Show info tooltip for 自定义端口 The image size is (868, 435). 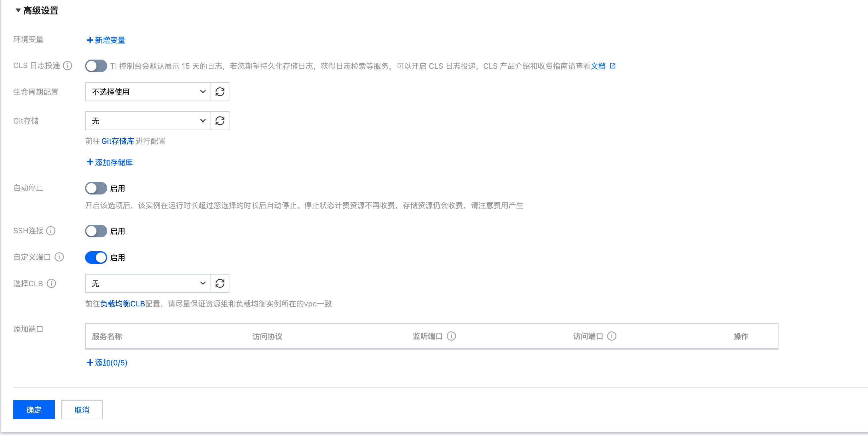[x=59, y=257]
